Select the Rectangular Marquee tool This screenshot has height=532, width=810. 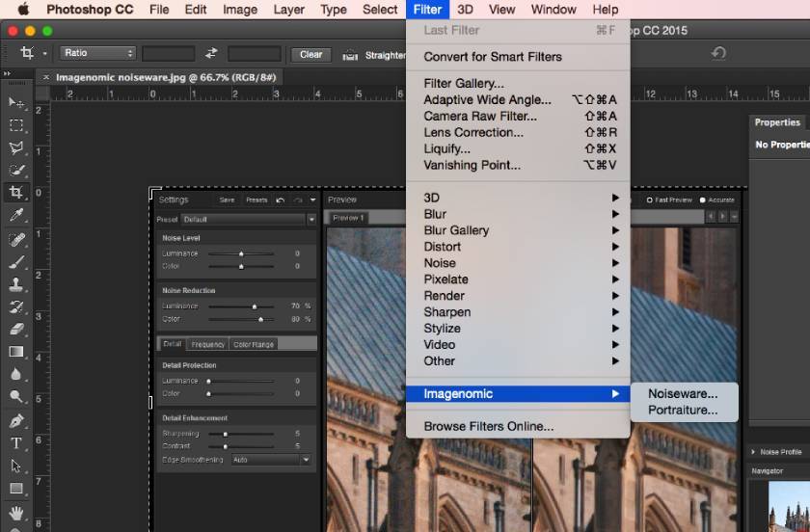point(16,125)
